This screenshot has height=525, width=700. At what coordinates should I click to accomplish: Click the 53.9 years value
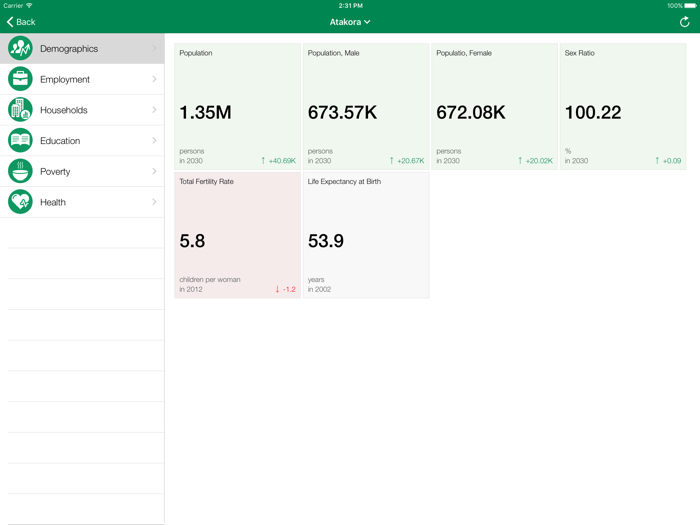coord(326,241)
